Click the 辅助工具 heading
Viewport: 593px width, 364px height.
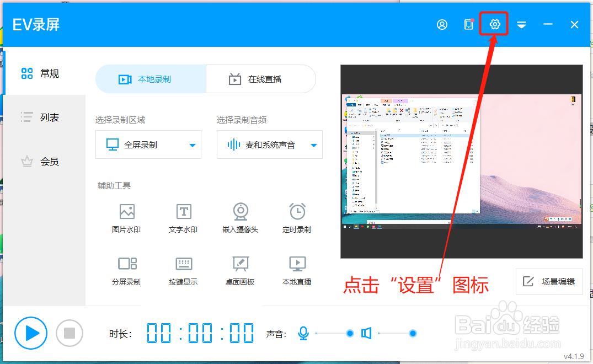click(x=114, y=186)
